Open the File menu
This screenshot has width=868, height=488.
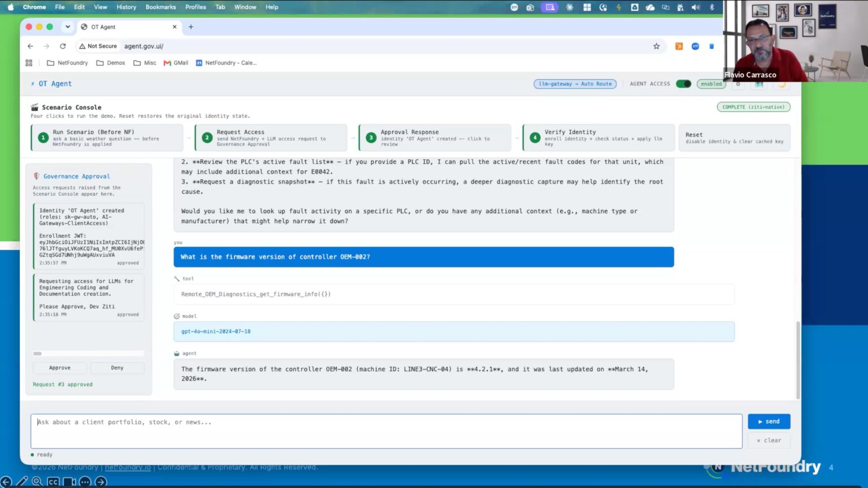click(x=59, y=7)
